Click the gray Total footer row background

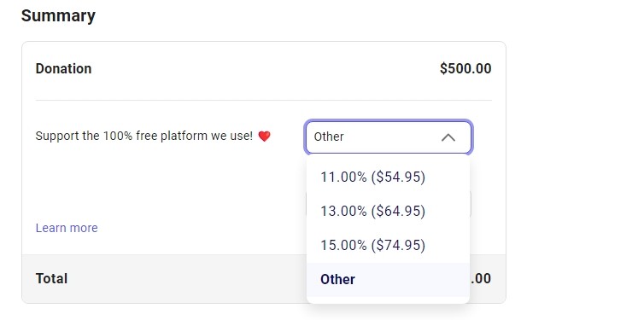point(164,279)
